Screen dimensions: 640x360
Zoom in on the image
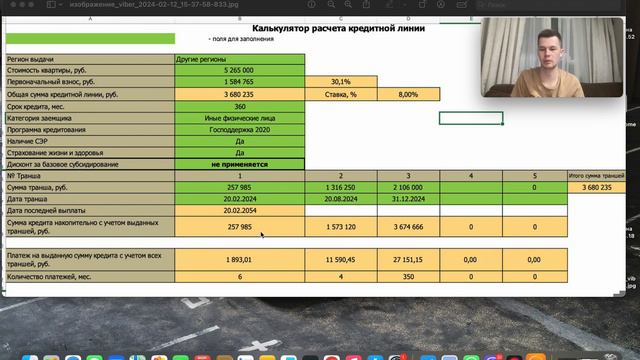click(348, 4)
